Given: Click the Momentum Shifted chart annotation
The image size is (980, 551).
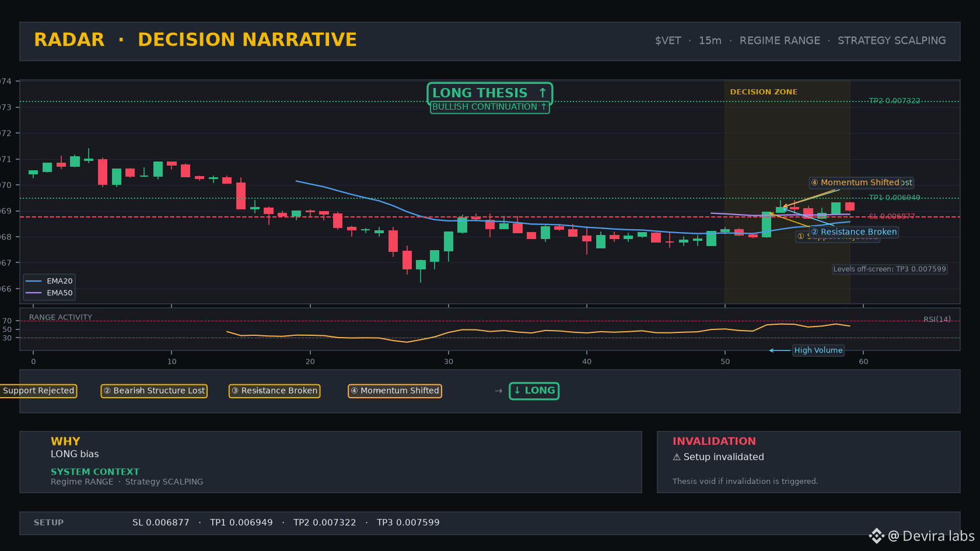Looking at the screenshot, I should coord(855,183).
